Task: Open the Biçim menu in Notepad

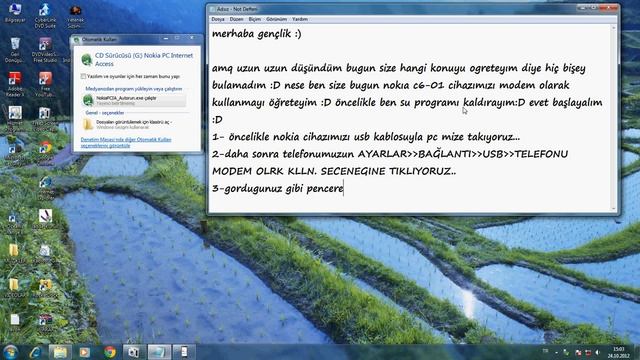Action: pos(255,19)
